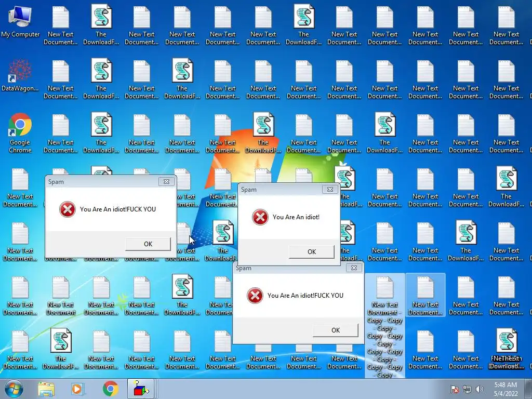
Task: Select the running colored-blocks app in the taskbar
Action: click(x=141, y=389)
